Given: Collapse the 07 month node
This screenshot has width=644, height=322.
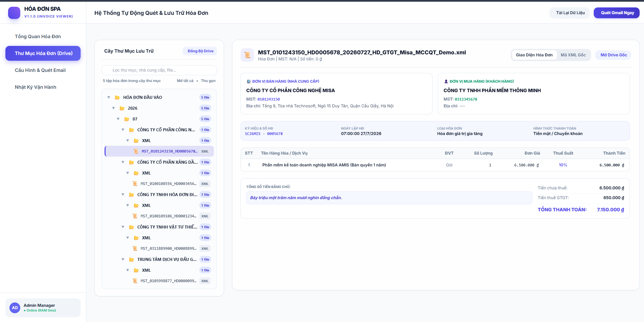Looking at the screenshot, I should click(118, 119).
